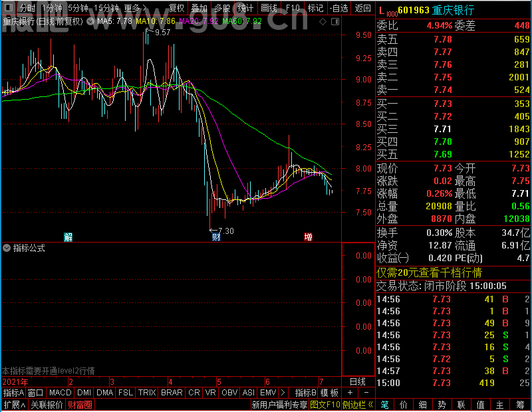Show more indicators with the > arrow
The height and width of the screenshot is (412, 532).
pos(283,393)
